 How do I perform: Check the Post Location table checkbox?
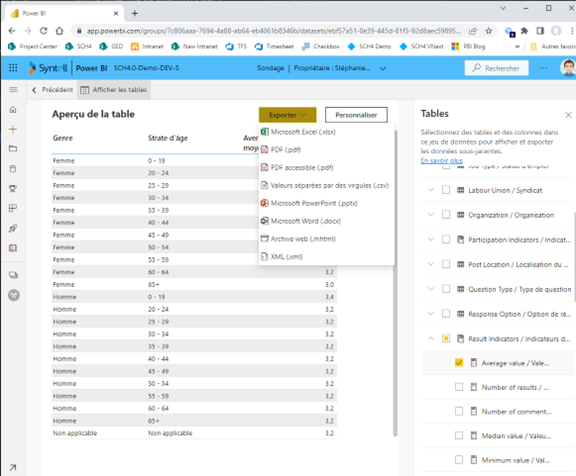446,264
